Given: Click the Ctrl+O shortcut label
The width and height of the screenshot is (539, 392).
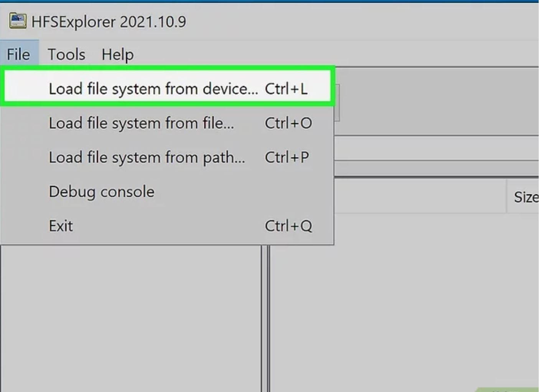Looking at the screenshot, I should pyautogui.click(x=288, y=123).
